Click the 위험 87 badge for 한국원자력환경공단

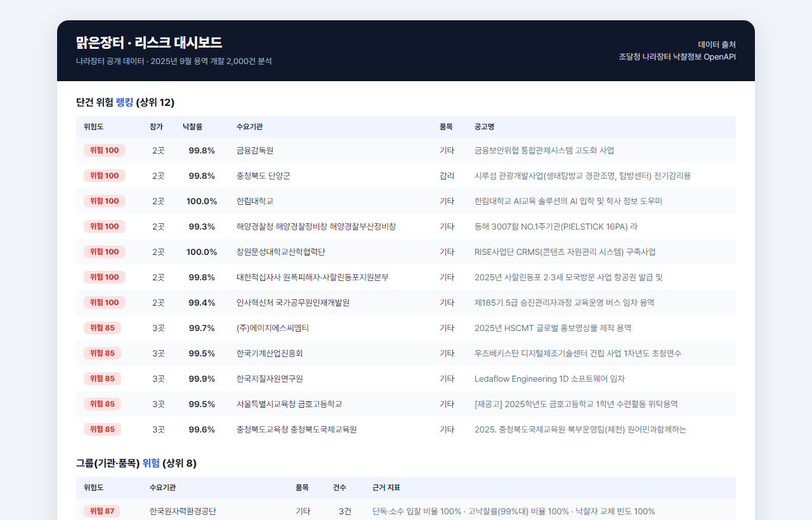click(x=102, y=511)
